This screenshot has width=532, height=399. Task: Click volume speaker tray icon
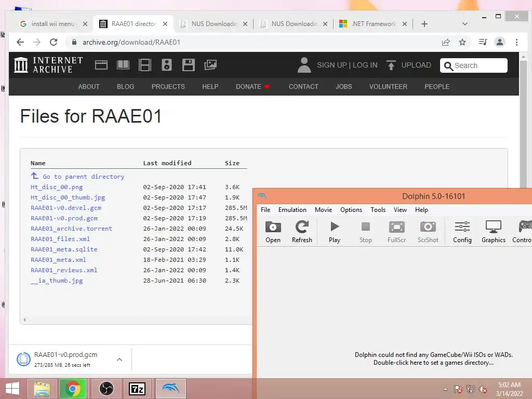483,389
